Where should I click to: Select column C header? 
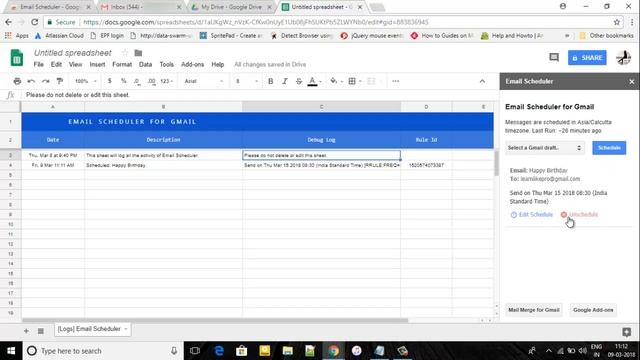[x=322, y=107]
